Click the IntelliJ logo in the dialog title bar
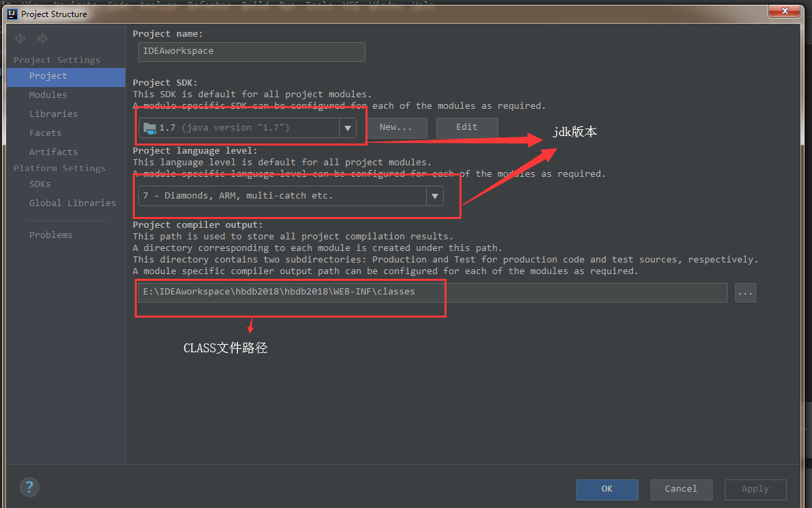 click(x=12, y=14)
